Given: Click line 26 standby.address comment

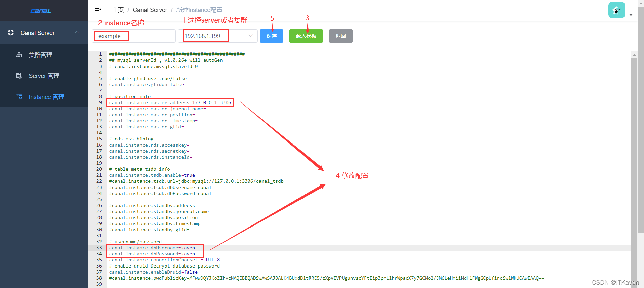Looking at the screenshot, I should (155, 205).
